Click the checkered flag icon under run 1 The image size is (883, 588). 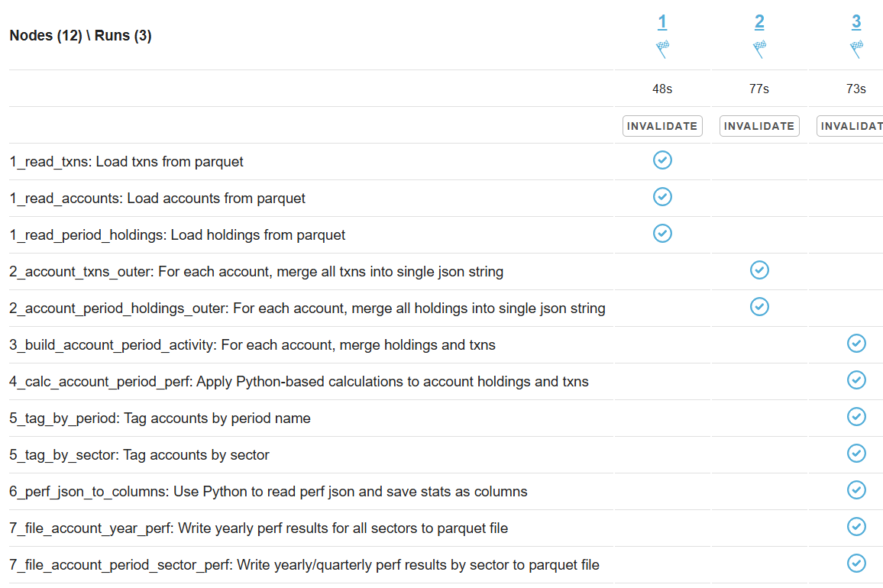[x=662, y=49]
